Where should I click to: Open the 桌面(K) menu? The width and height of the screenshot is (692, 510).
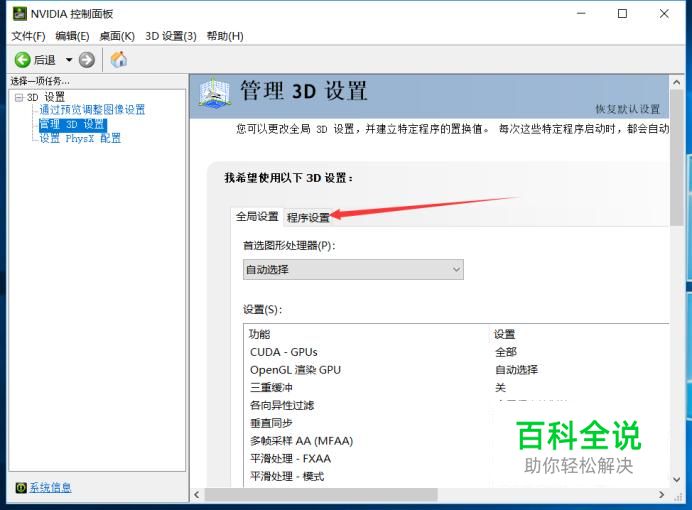coord(117,36)
